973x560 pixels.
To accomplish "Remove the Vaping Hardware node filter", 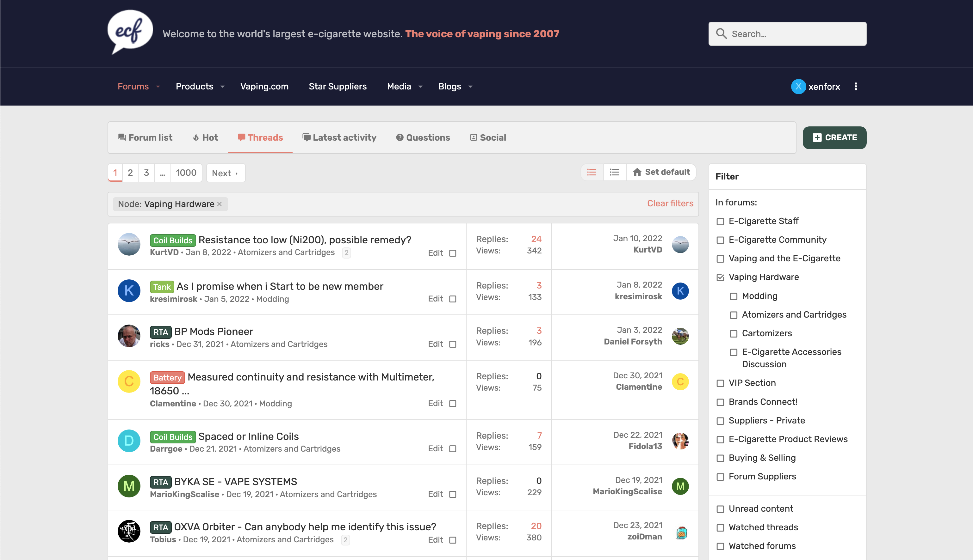I will tap(220, 204).
